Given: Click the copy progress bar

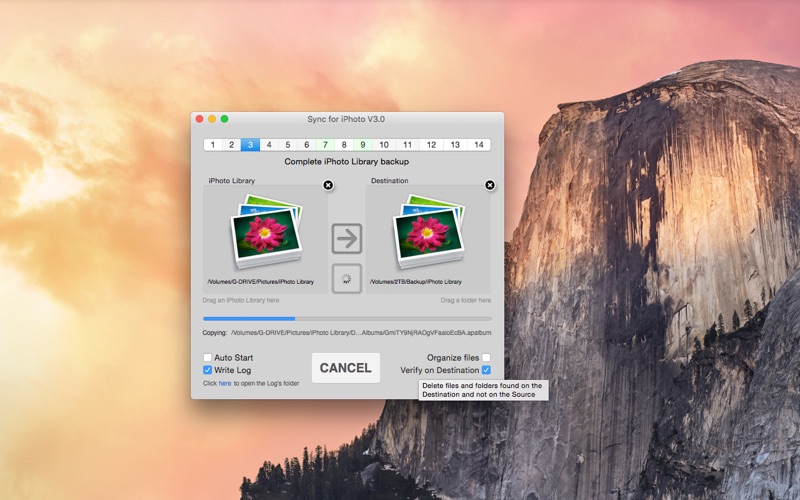Looking at the screenshot, I should 347,319.
